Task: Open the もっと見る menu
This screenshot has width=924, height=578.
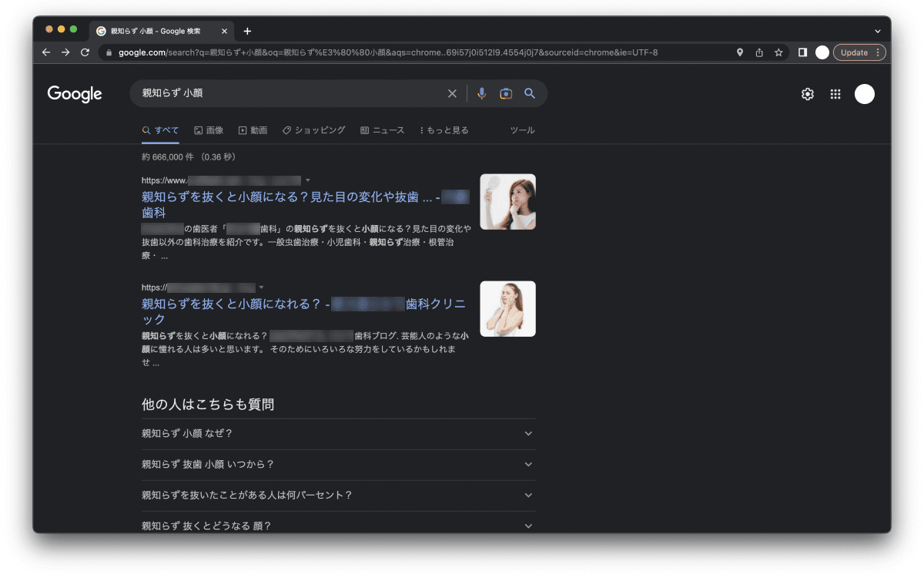Action: pyautogui.click(x=444, y=130)
